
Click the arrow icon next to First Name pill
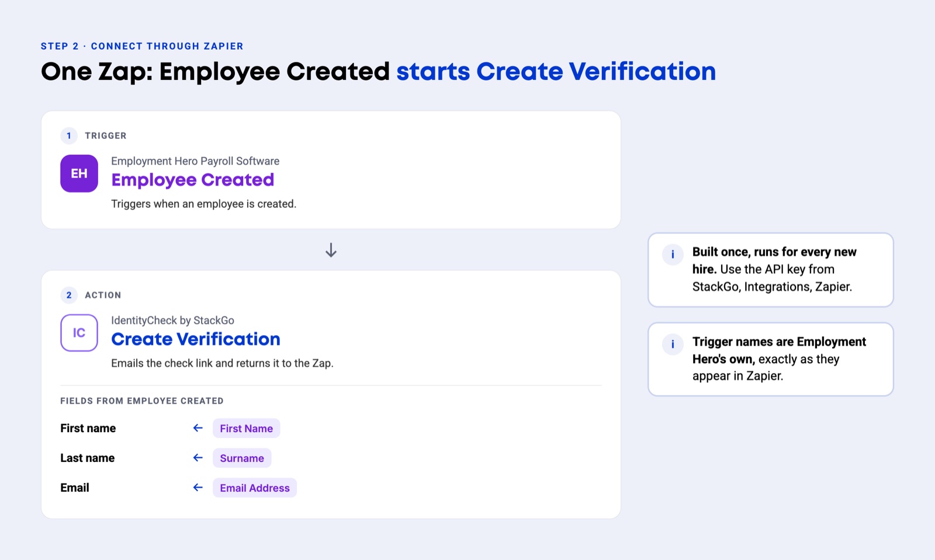click(x=198, y=428)
